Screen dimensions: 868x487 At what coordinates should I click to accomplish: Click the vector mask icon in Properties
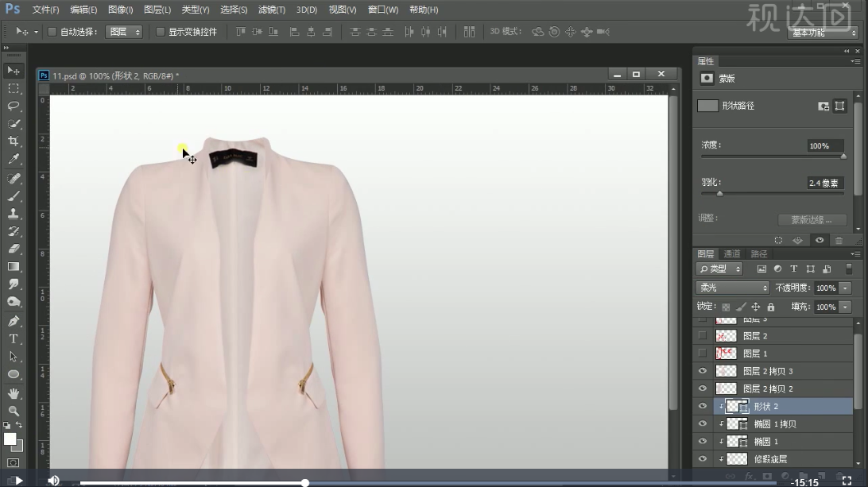(x=839, y=106)
